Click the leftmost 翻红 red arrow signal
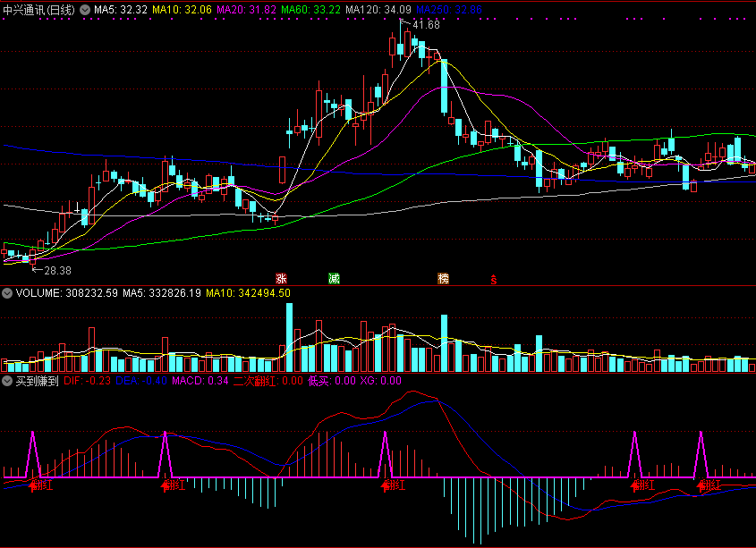 pos(37,485)
